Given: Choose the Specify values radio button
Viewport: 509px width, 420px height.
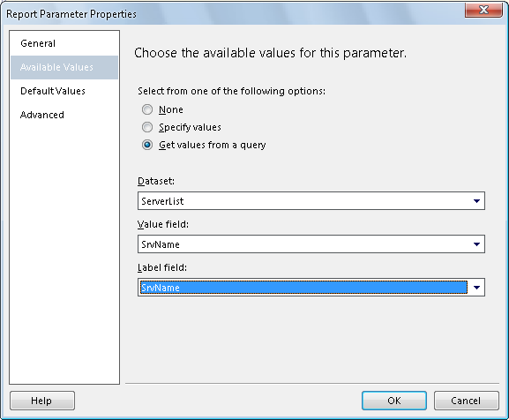Looking at the screenshot, I should pyautogui.click(x=147, y=127).
